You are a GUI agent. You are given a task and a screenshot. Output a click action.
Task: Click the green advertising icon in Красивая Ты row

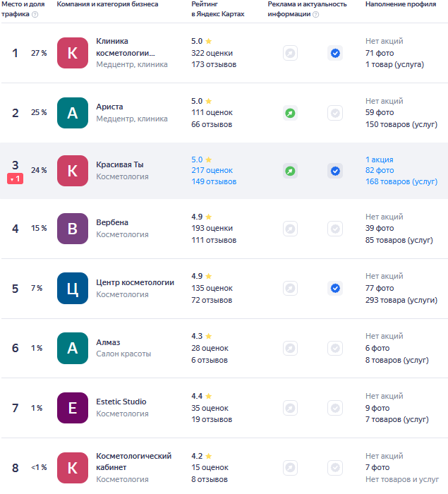tap(290, 171)
